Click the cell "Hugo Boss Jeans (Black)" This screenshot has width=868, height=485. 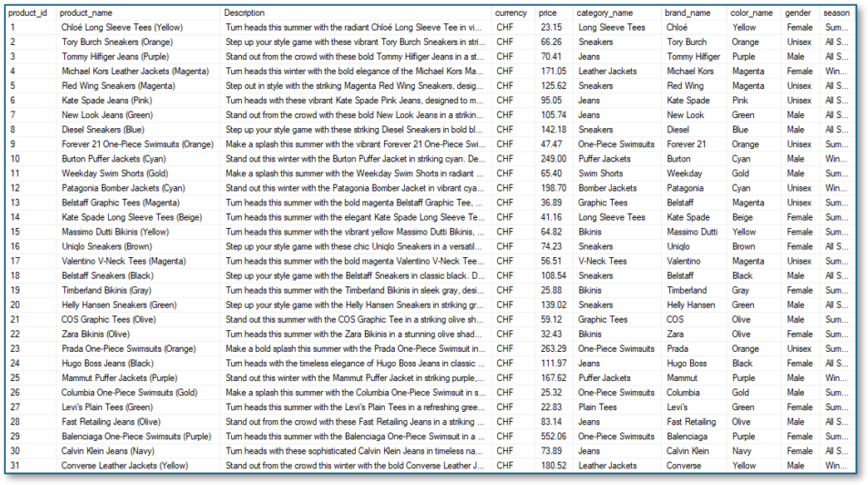(x=107, y=364)
